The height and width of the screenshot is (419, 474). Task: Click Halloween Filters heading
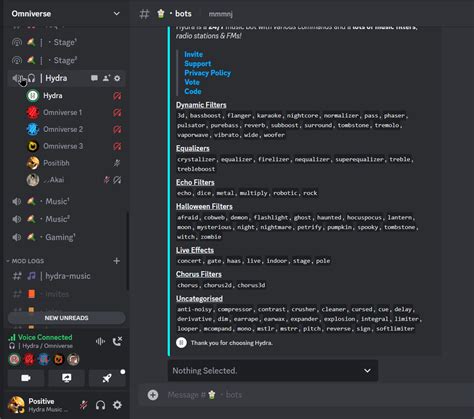tap(204, 206)
